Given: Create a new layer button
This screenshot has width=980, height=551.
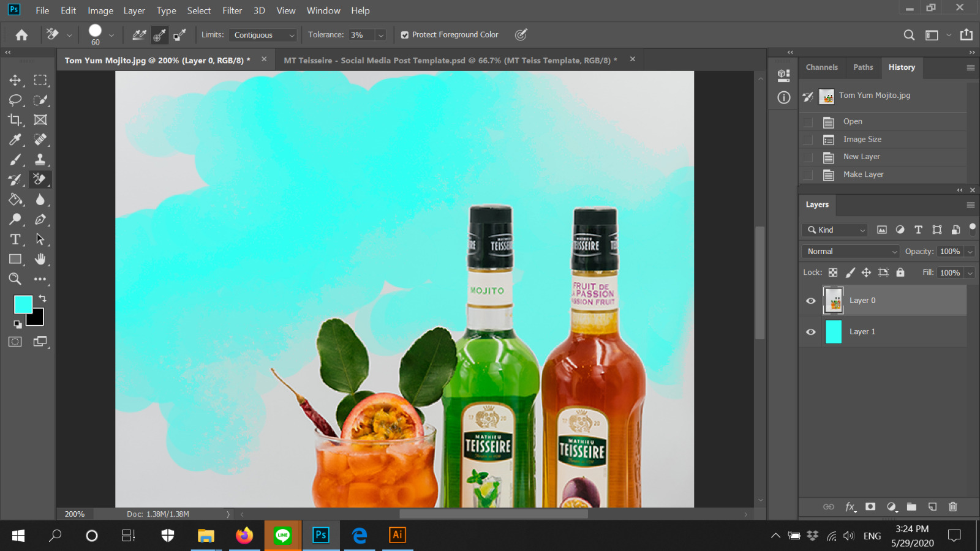Looking at the screenshot, I should [x=932, y=507].
